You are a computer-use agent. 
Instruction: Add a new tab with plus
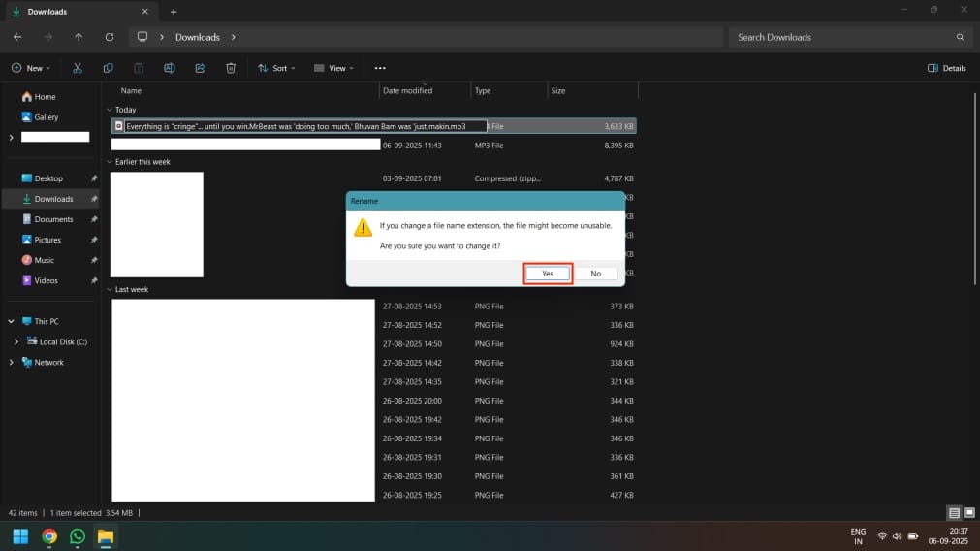174,12
